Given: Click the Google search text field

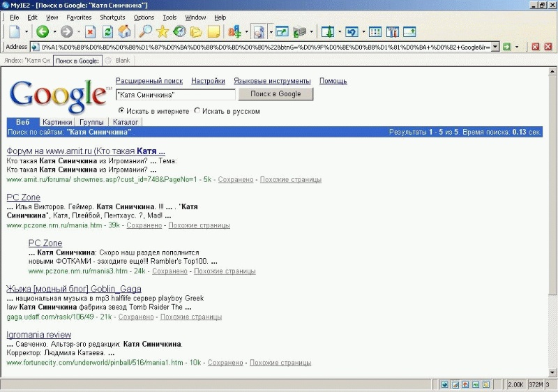Looking at the screenshot, I should [x=176, y=95].
